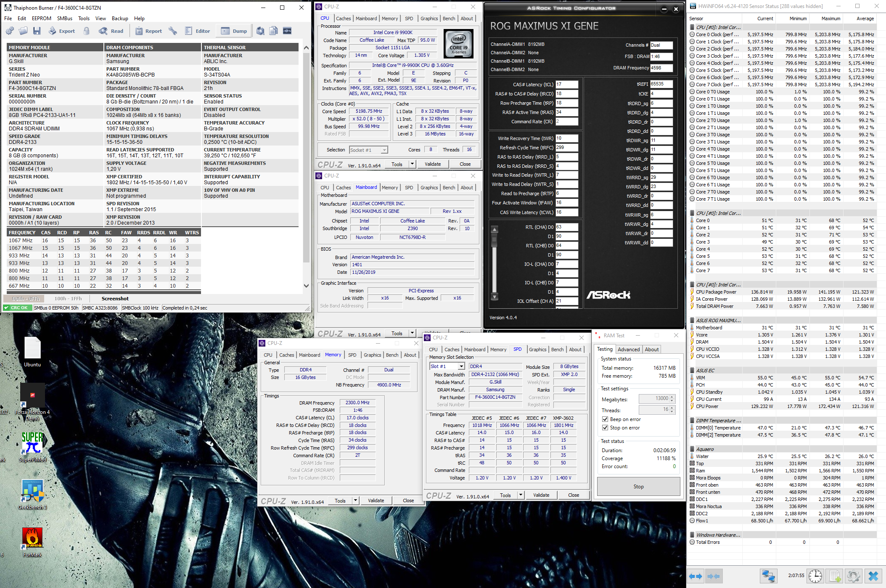Image resolution: width=886 pixels, height=588 pixels.
Task: Increase Megabytes value with stepper up arrow
Action: tap(672, 397)
